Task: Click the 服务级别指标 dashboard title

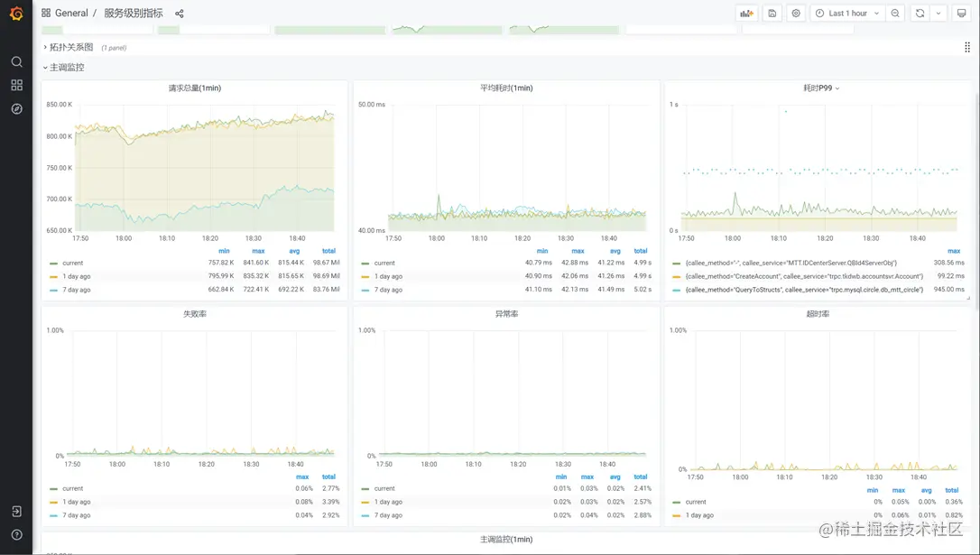Action: (x=134, y=14)
